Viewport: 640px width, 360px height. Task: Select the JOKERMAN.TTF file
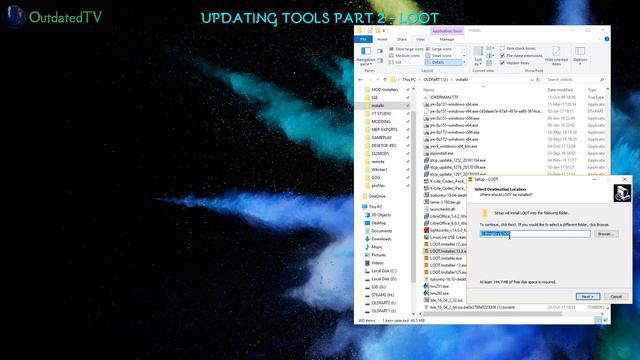tap(444, 97)
